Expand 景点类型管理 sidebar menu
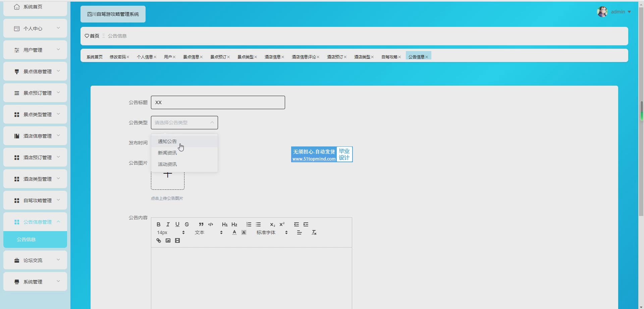This screenshot has height=309, width=644. pos(35,114)
